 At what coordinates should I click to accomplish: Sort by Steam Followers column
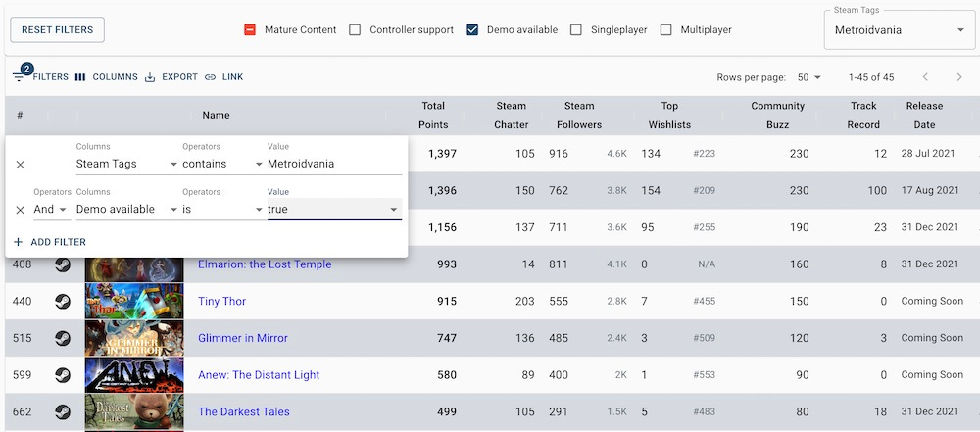(579, 115)
